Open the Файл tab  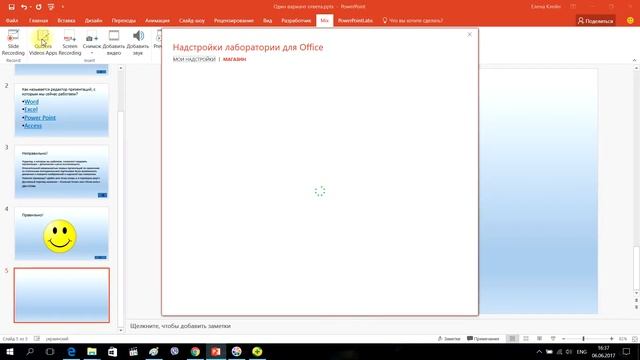[12, 20]
